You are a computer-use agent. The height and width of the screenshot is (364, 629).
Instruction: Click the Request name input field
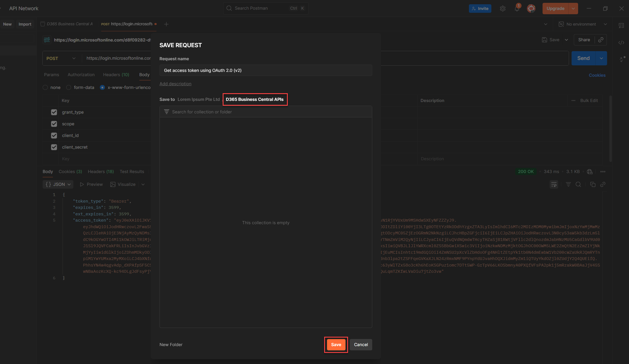(266, 70)
